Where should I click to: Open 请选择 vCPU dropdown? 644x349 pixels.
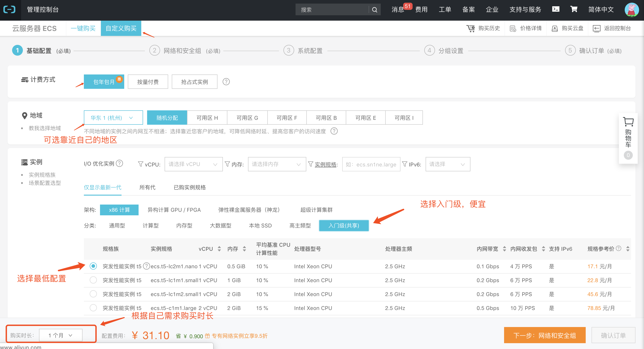[x=194, y=164]
